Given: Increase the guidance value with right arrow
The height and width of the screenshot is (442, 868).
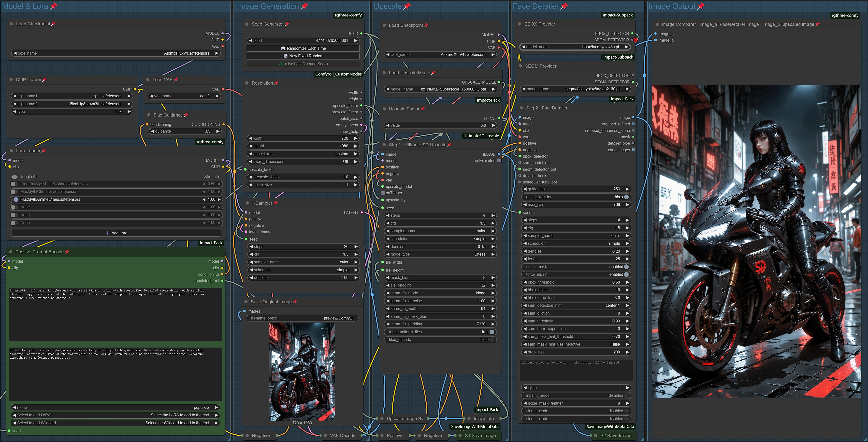Looking at the screenshot, I should [x=218, y=132].
